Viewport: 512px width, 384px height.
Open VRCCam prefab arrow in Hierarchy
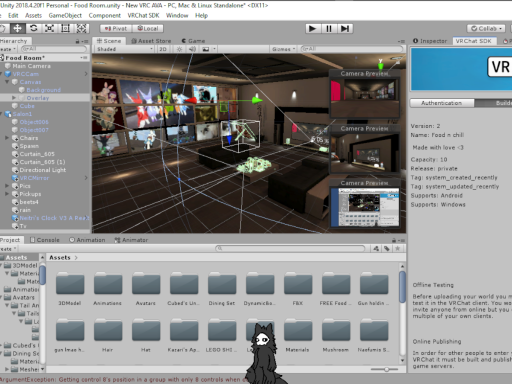tap(86, 74)
